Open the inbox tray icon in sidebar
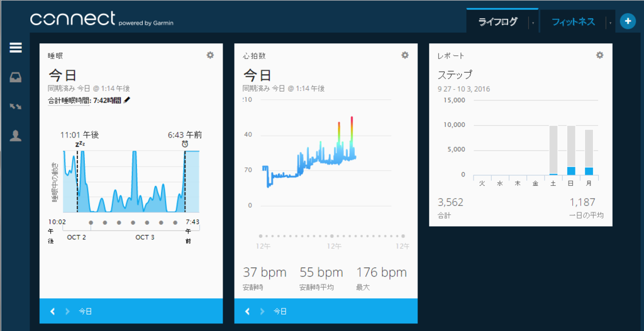Image resolution: width=644 pixels, height=331 pixels. coord(16,77)
